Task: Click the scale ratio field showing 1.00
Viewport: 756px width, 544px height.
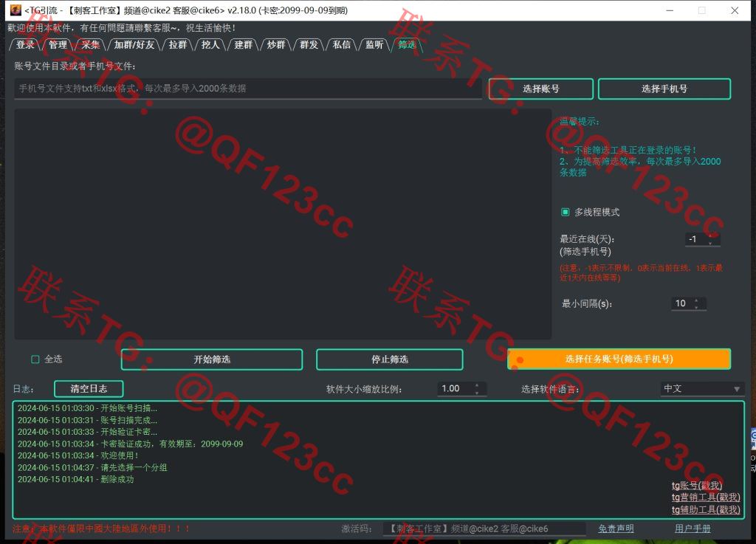Action: 455,389
